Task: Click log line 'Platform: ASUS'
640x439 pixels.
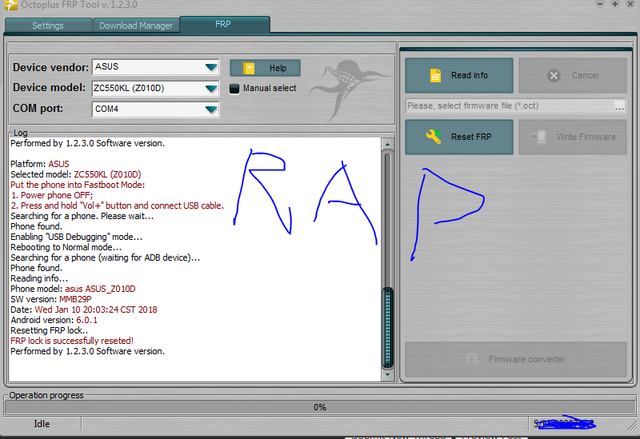Action: coord(40,164)
